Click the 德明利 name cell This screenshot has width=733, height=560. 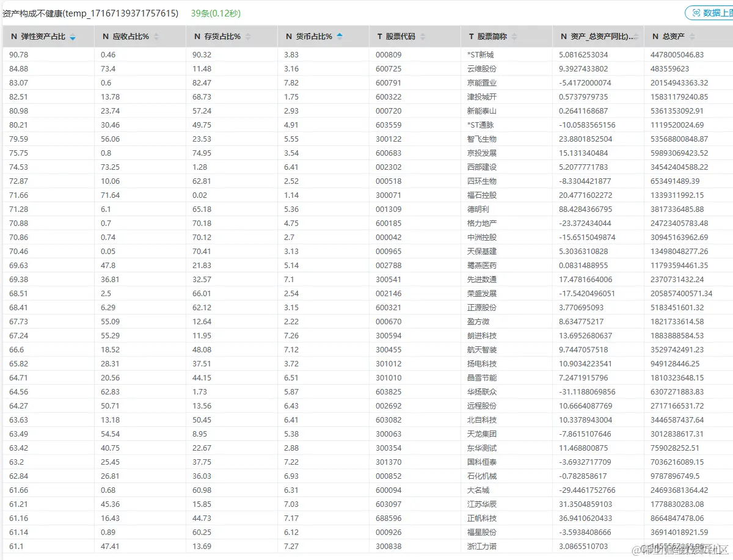pos(478,209)
